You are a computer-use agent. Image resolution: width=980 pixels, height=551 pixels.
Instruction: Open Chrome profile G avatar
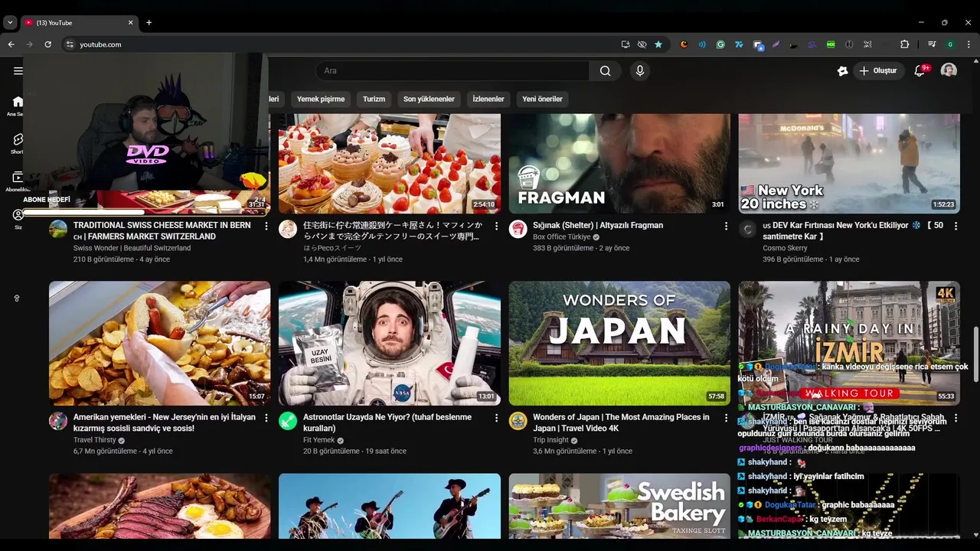[950, 44]
